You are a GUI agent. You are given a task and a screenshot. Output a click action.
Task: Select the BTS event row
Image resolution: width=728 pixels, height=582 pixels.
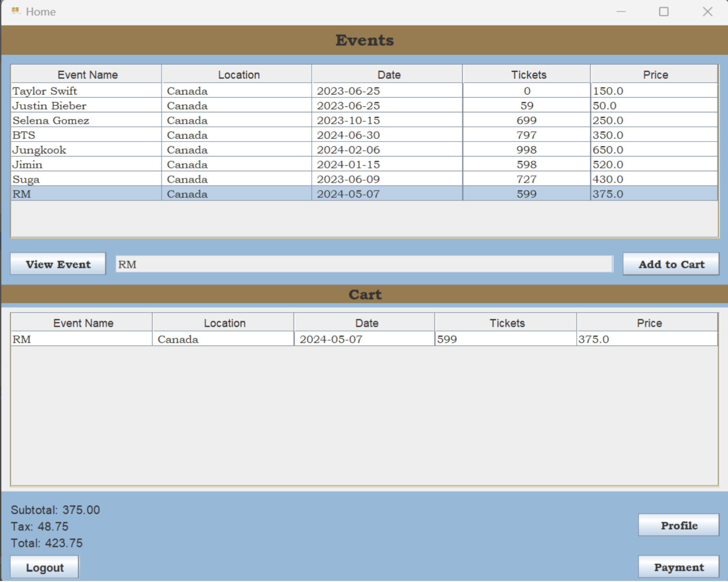click(364, 135)
